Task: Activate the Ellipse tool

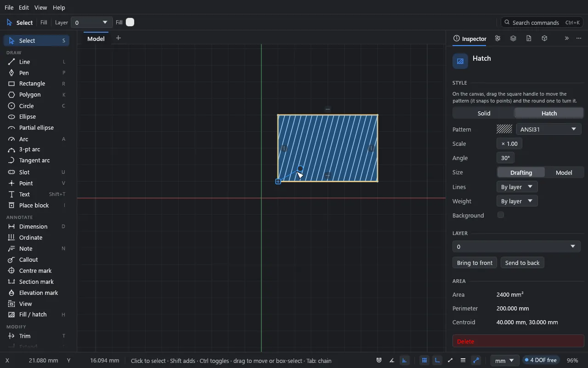Action: coord(36,117)
